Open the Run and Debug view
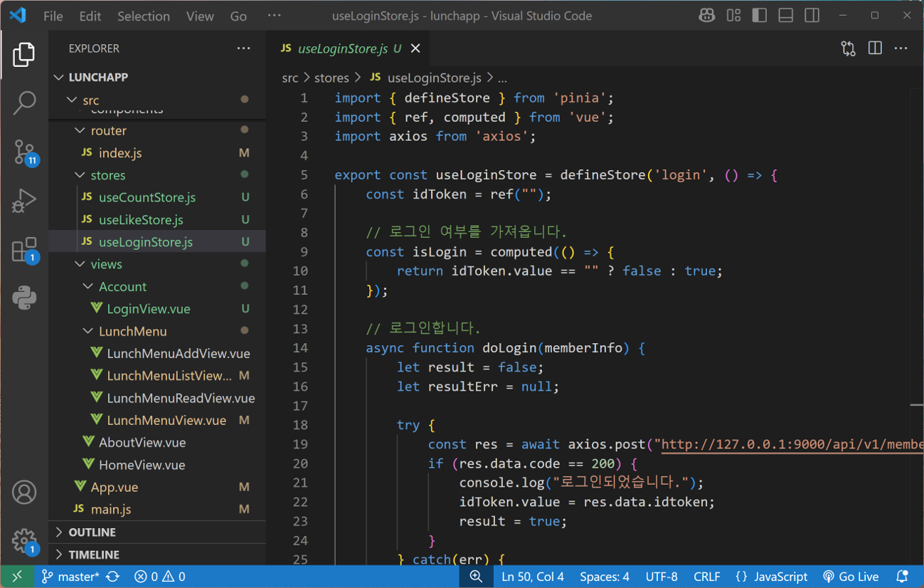This screenshot has width=924, height=588. 24,201
